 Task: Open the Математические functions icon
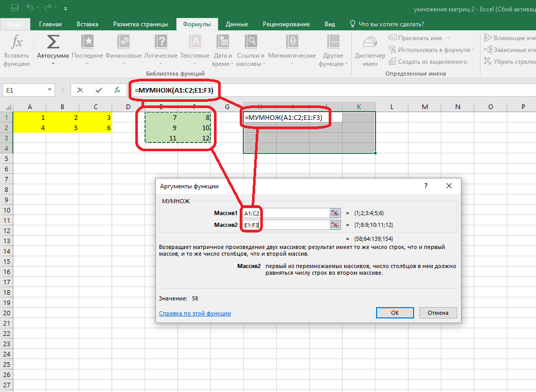(292, 42)
